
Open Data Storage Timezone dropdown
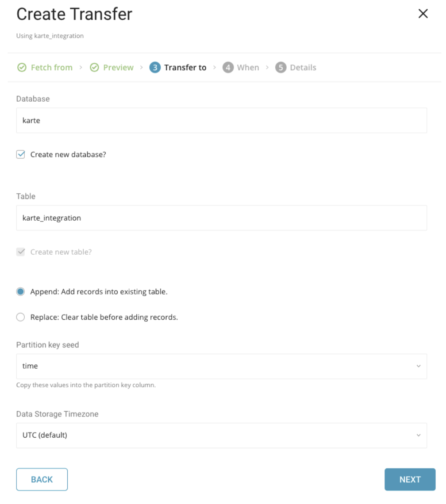(221, 435)
